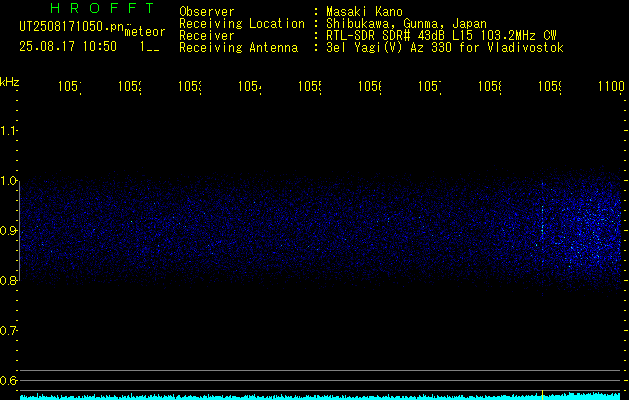The width and height of the screenshot is (629, 400).
Task: Select the 3el Yagi(V) Az 330 for Vladivostok text
Action: 445,48
